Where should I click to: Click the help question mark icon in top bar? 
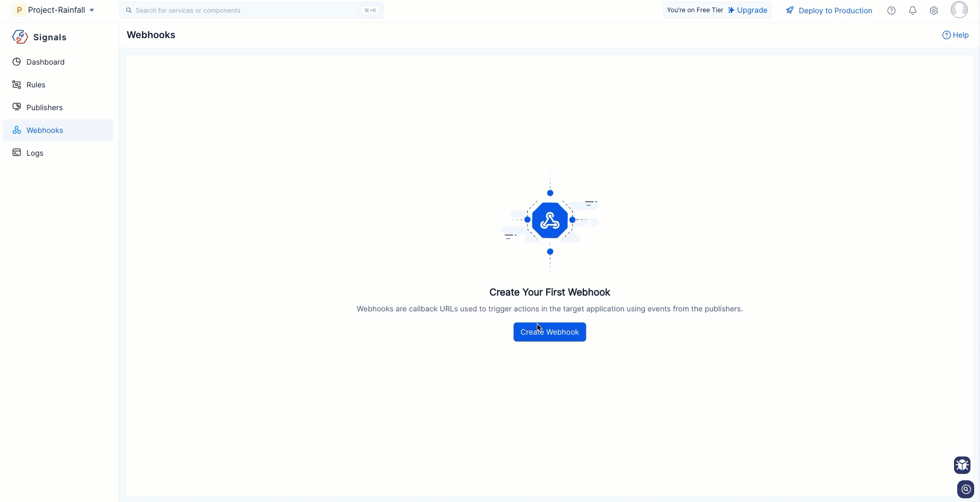(891, 11)
